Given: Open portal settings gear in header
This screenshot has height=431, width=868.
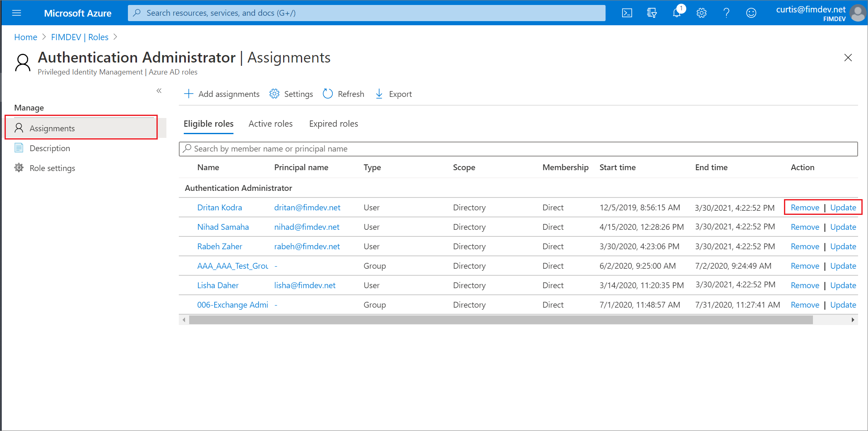Looking at the screenshot, I should (702, 13).
